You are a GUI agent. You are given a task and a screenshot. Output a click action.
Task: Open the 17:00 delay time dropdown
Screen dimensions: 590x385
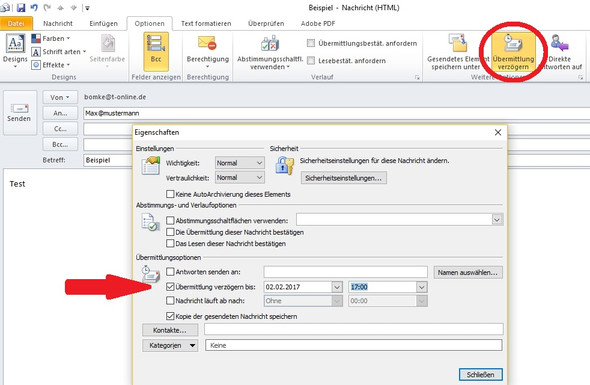[422, 287]
